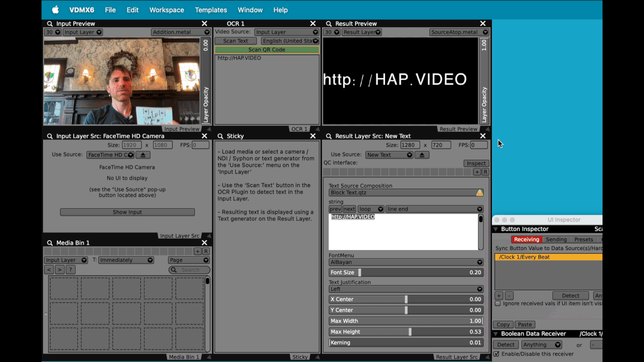
Task: Click eject icon beside FaceTime HD source dropdown
Action: pos(143,155)
